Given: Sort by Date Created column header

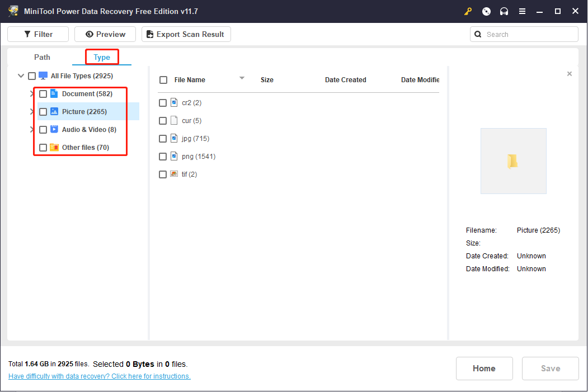Looking at the screenshot, I should pos(345,80).
